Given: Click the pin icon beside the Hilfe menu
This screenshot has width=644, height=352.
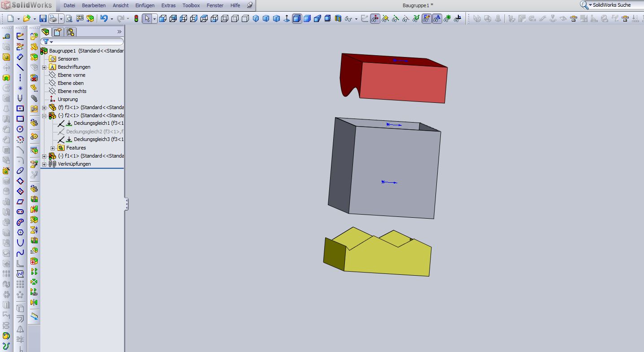Looking at the screenshot, I should [250, 5].
